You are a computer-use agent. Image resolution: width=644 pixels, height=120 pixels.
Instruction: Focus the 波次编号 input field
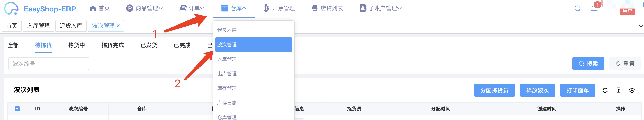point(48,64)
